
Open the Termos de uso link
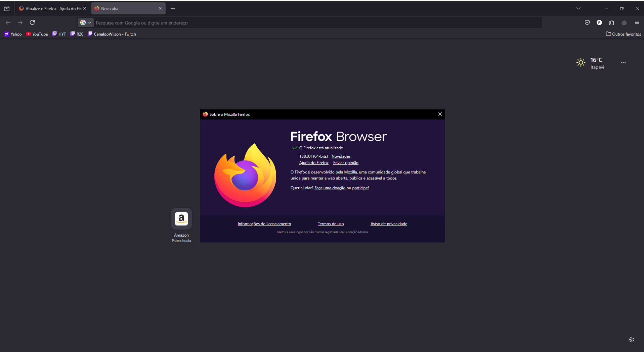click(331, 224)
